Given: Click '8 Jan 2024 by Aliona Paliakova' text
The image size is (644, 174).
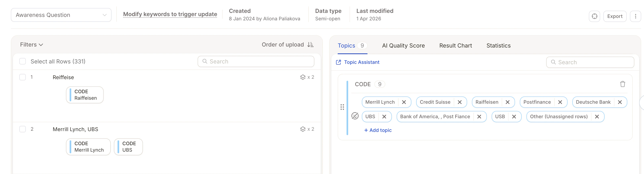Looking at the screenshot, I should (x=264, y=19).
